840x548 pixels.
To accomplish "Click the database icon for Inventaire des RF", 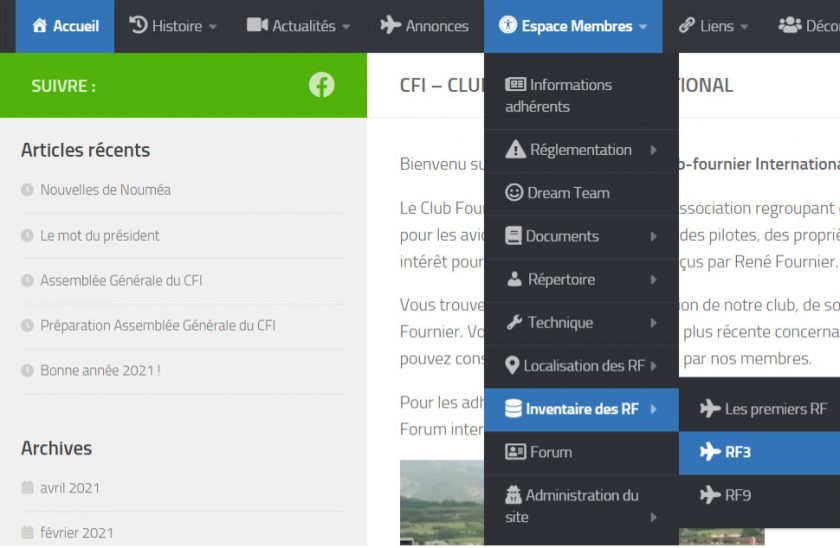I will (513, 409).
